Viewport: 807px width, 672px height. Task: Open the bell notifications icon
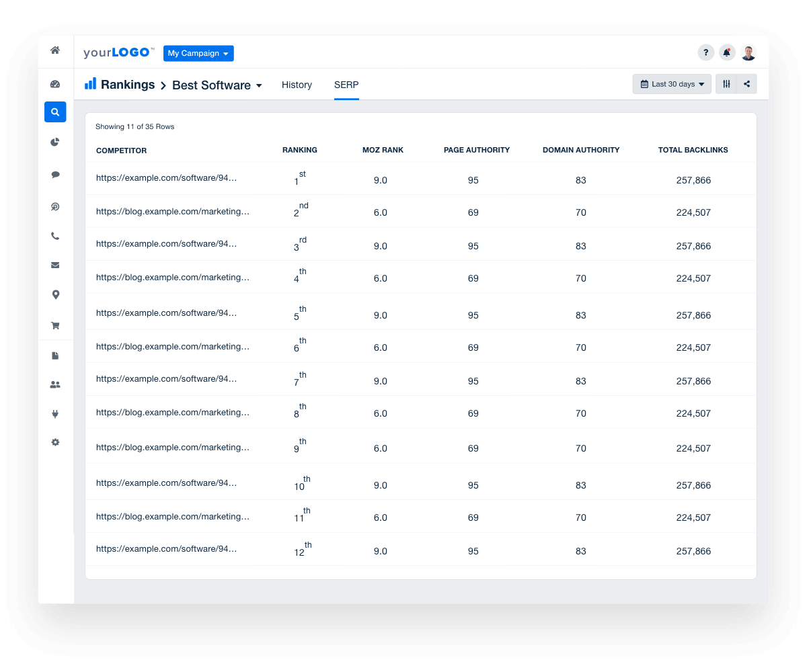coord(727,52)
